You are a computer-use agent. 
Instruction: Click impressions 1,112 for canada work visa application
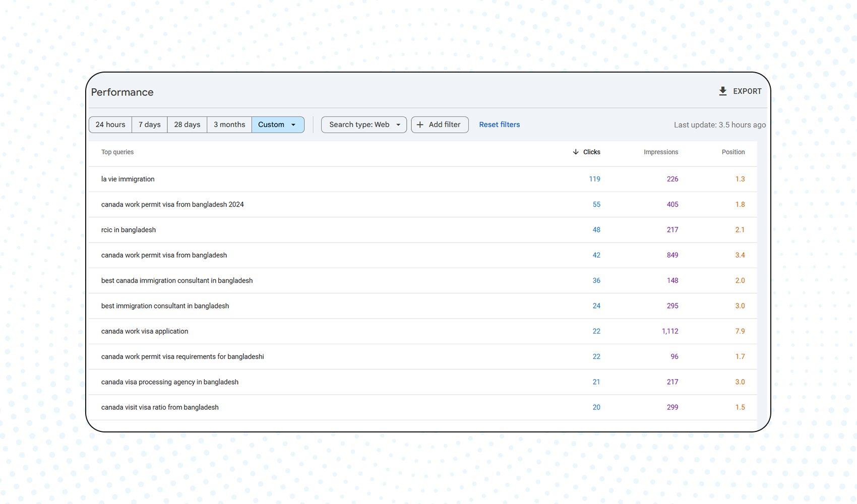click(x=670, y=331)
